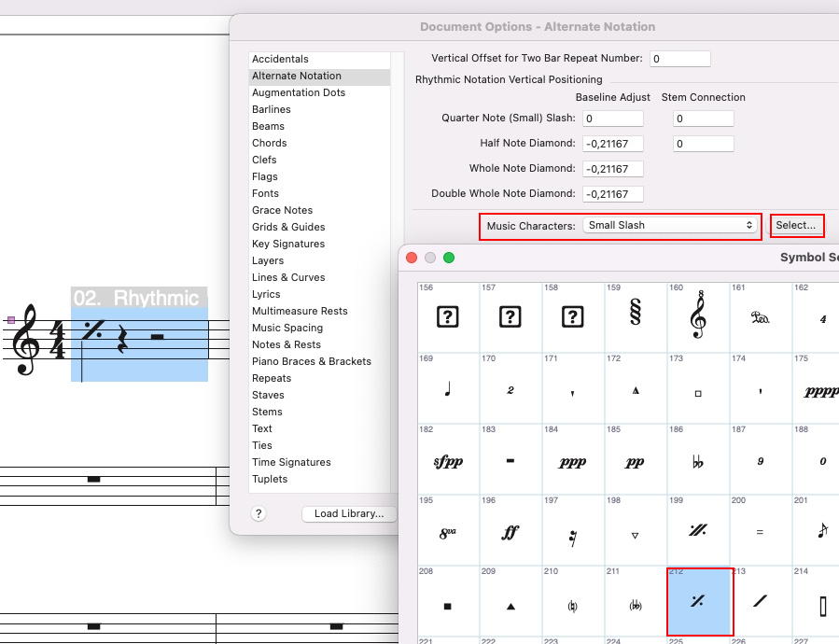The height and width of the screenshot is (644, 839).
Task: Select the treble clef symbol in slot 160
Action: pos(698,317)
